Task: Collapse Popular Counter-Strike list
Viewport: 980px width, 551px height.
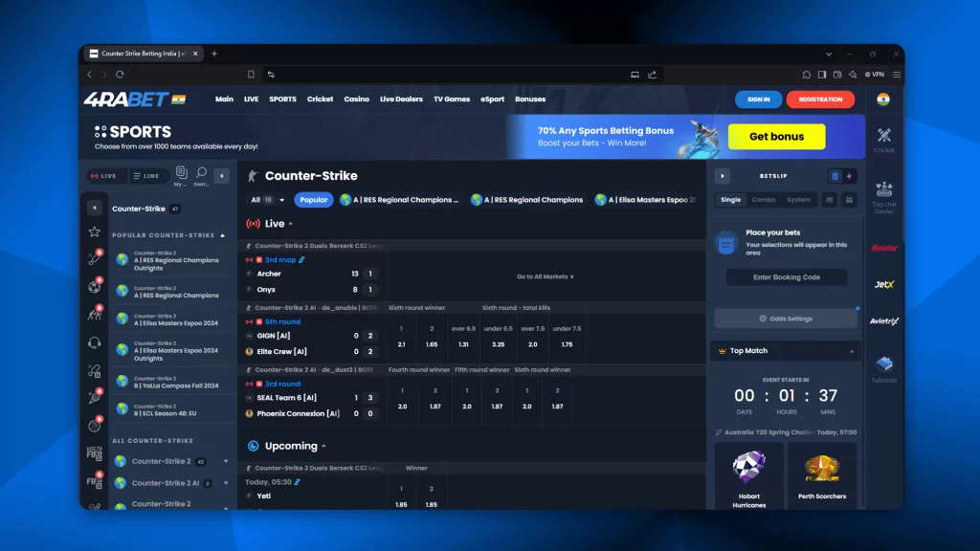Action: [x=222, y=235]
